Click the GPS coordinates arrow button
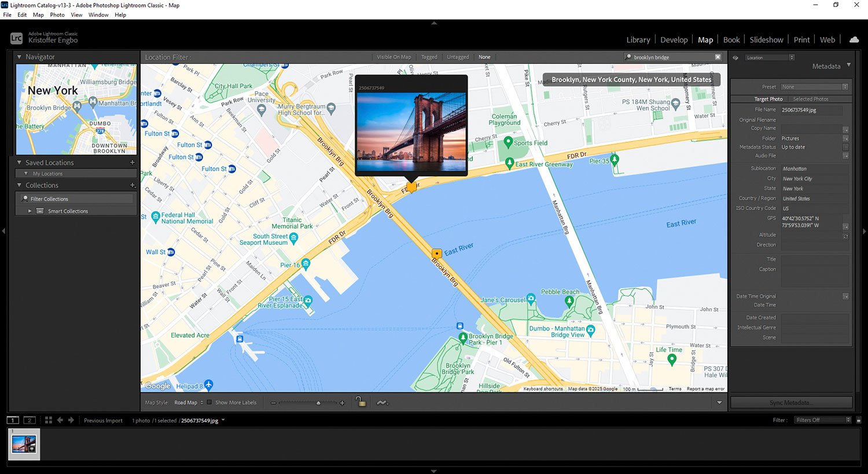 (x=845, y=226)
